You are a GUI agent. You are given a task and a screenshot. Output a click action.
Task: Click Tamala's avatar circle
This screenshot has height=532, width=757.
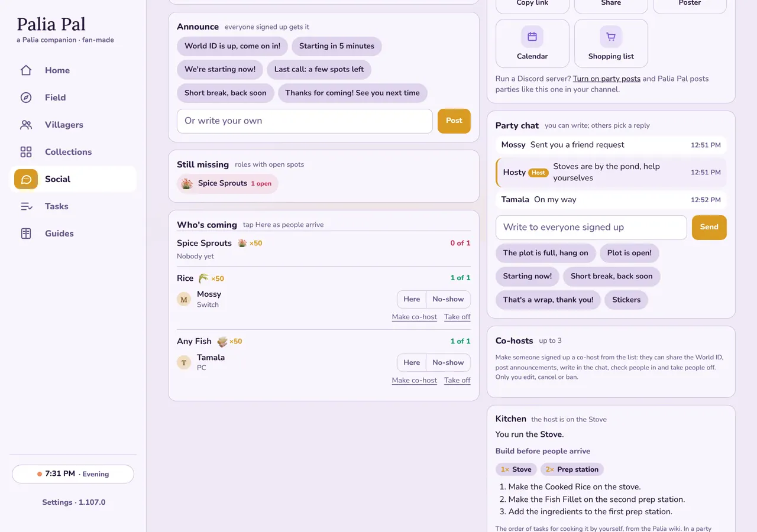[184, 362]
